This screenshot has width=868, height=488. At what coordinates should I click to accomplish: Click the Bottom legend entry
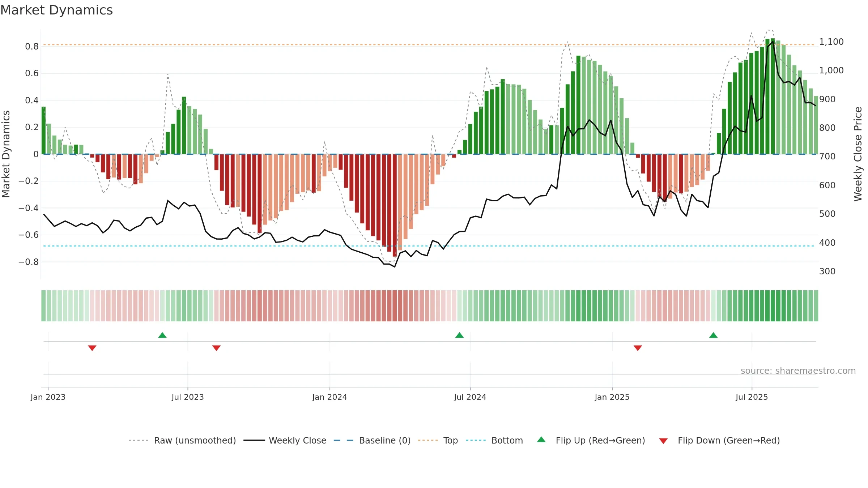(x=494, y=440)
